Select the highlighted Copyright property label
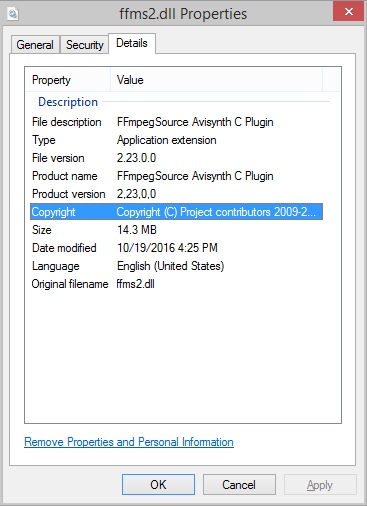Viewport: 367px width, 506px height. pyautogui.click(x=53, y=212)
